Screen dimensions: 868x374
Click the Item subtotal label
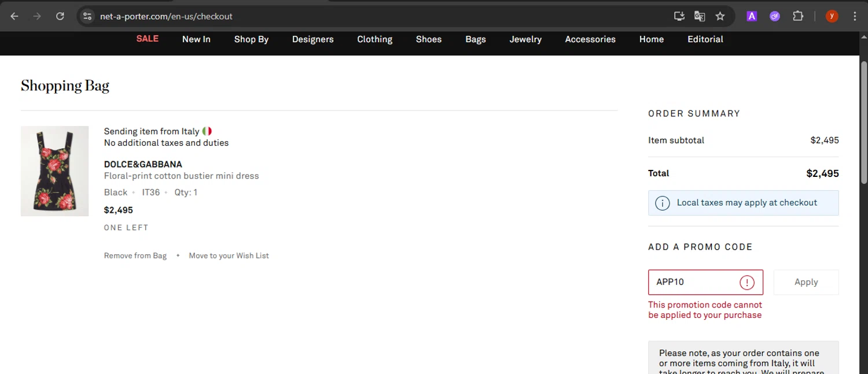pyautogui.click(x=676, y=140)
